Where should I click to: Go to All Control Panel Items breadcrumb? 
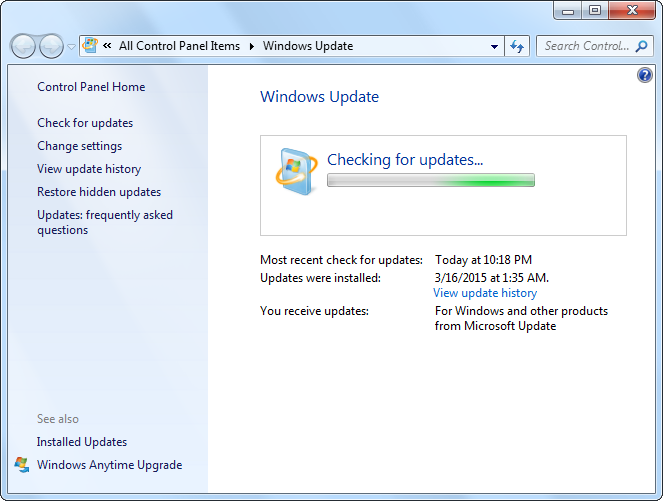[179, 46]
